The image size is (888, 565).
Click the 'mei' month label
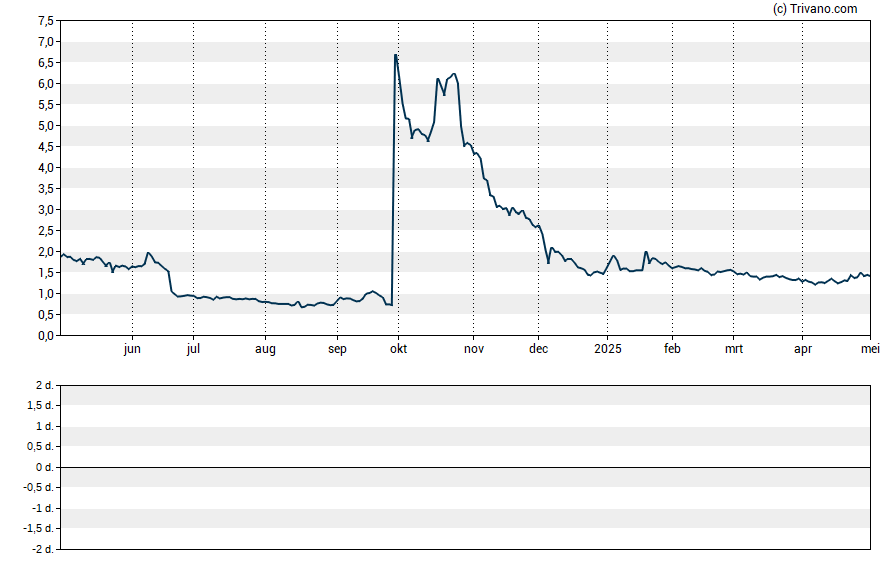[870, 349]
